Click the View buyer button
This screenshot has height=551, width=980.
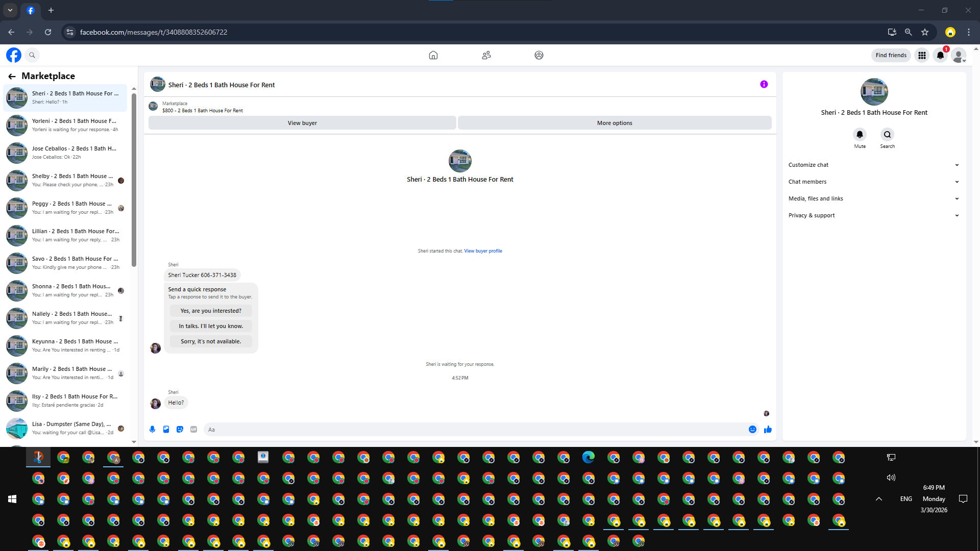[x=302, y=123]
